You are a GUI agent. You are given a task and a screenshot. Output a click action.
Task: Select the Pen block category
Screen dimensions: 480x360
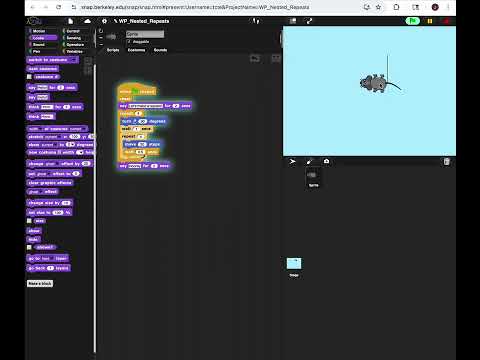coord(43,51)
